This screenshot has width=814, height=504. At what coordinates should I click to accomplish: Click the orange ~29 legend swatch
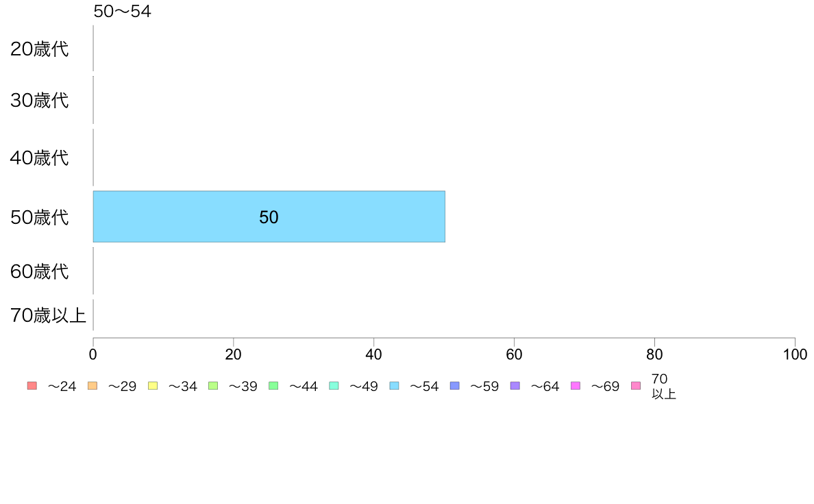(92, 386)
